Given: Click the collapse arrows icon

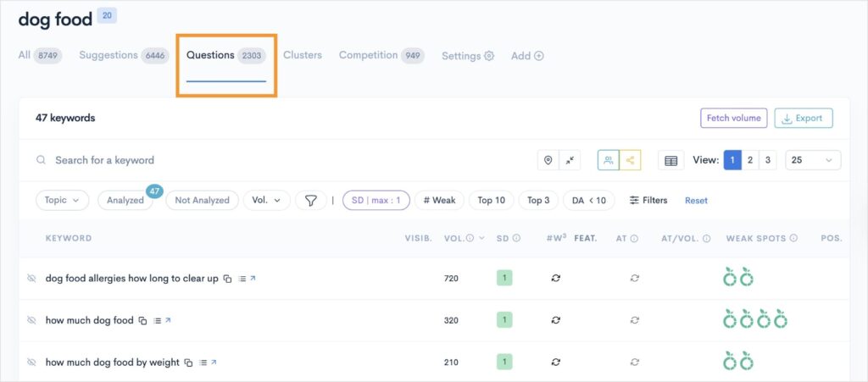Looking at the screenshot, I should (570, 160).
